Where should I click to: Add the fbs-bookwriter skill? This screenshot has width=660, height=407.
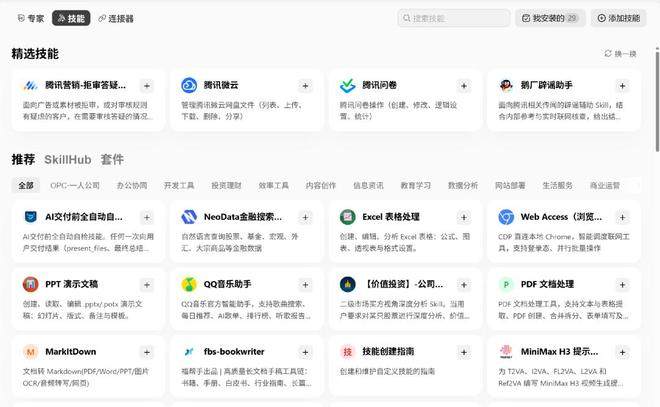305,352
